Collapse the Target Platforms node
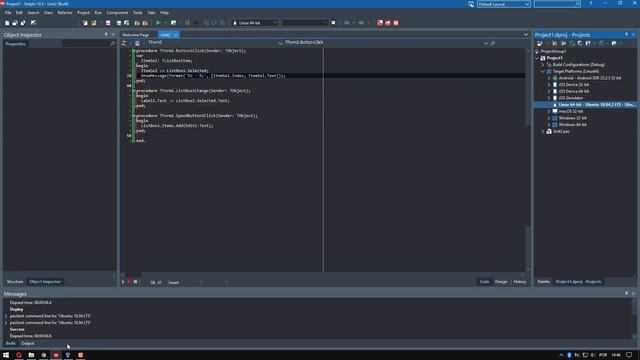 543,71
